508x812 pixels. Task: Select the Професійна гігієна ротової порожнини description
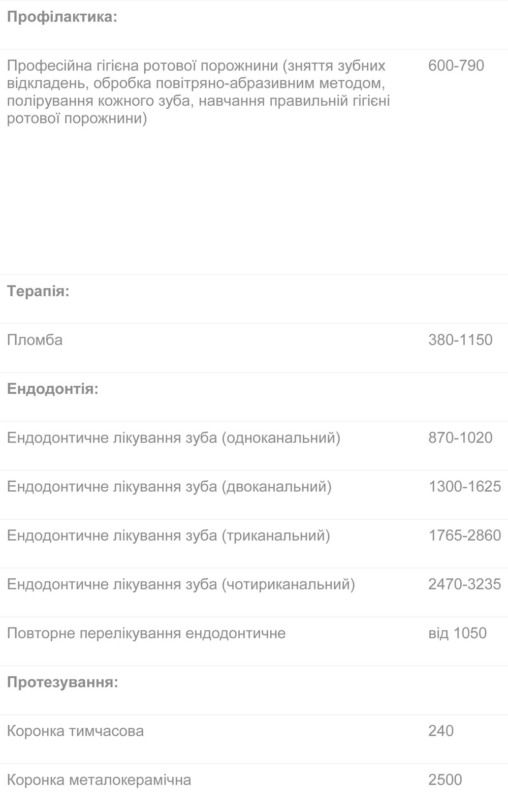198,92
